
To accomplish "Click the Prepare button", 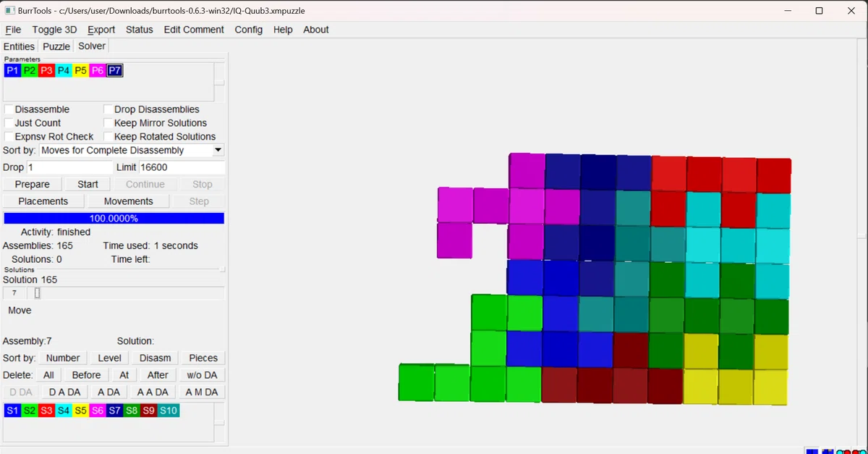I will 33,184.
